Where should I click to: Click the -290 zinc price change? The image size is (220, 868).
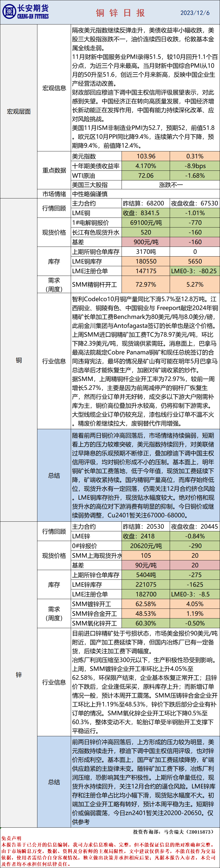tap(195, 546)
